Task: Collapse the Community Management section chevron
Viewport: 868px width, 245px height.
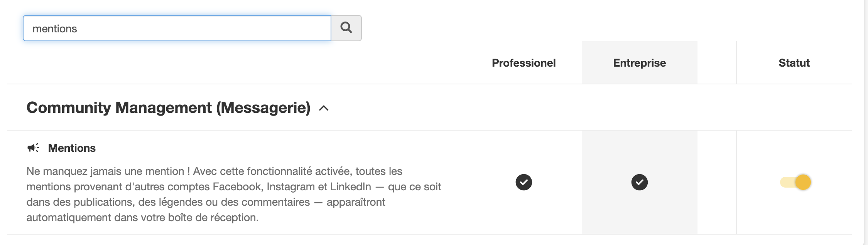Action: coord(324,108)
